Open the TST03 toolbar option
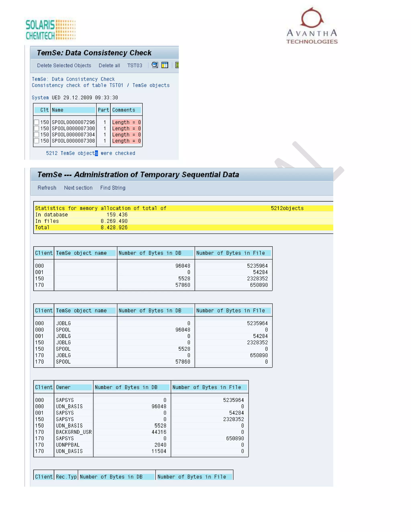The image size is (411, 532). pos(135,65)
